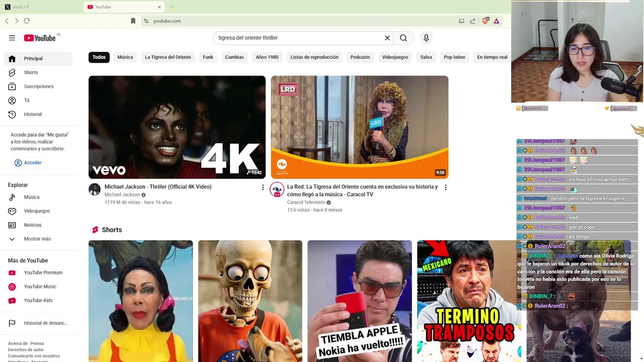644x362 pixels.
Task: Select La Tigresa del Oriente filter chip
Action: pyautogui.click(x=168, y=57)
